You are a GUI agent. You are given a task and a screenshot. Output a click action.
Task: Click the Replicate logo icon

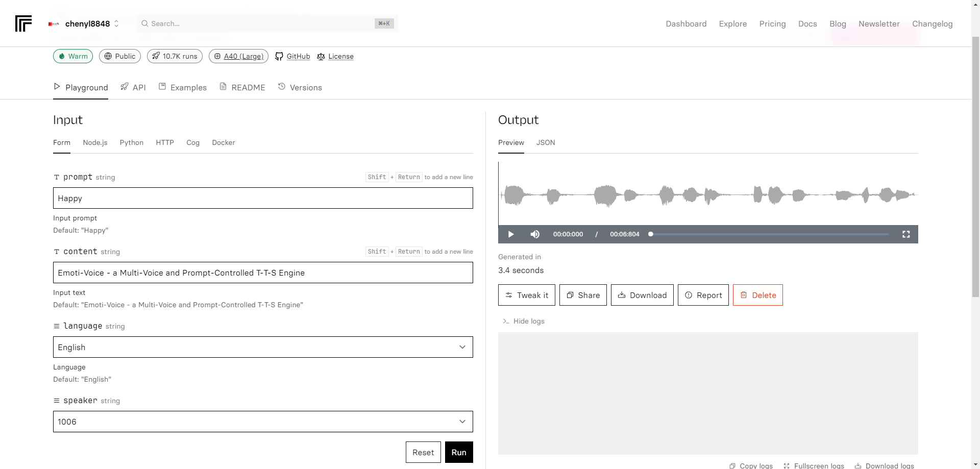click(23, 23)
